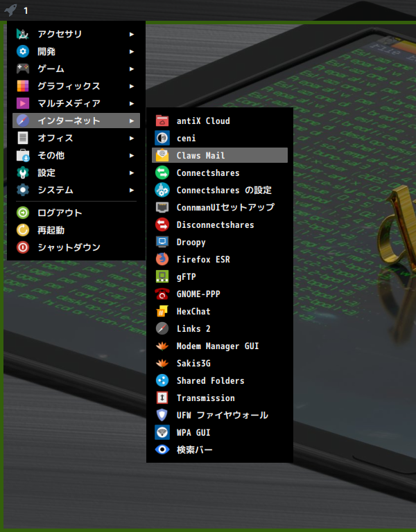The width and height of the screenshot is (416, 532).
Task: Launch Transmission from the submenu
Action: [220, 398]
